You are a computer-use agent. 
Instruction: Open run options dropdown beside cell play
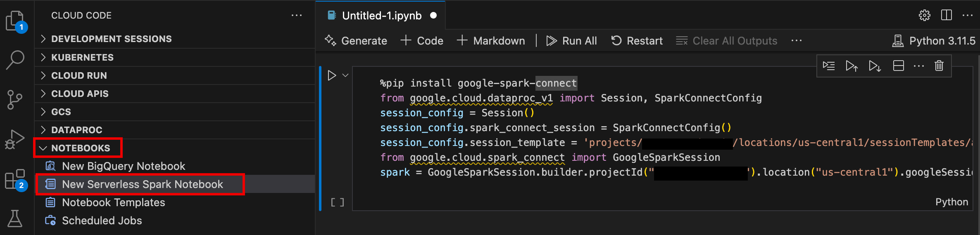tap(345, 75)
